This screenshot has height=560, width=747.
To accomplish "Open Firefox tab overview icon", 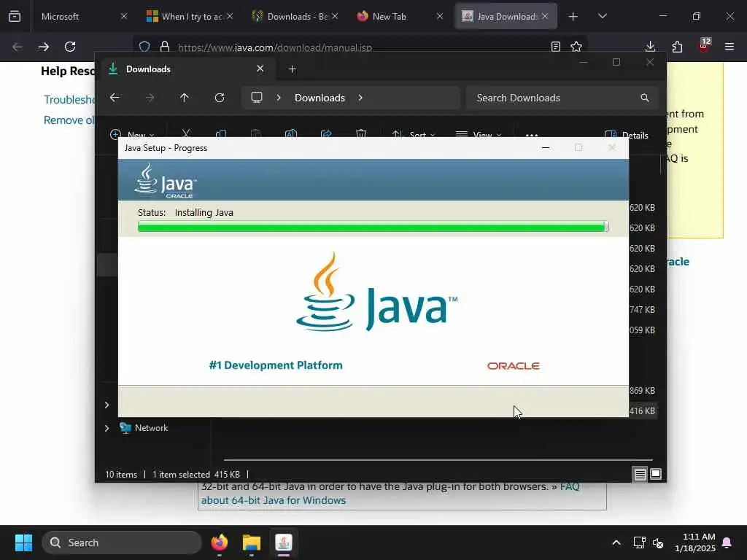I will (x=15, y=16).
